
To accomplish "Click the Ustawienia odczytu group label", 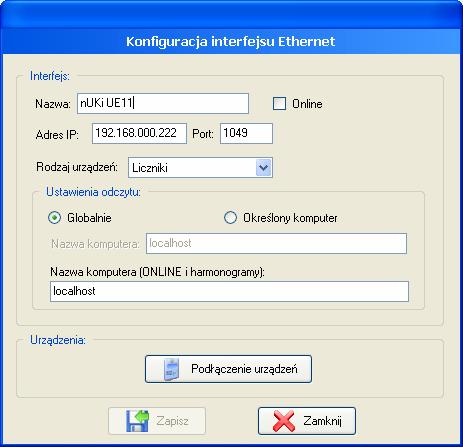I will 93,192.
